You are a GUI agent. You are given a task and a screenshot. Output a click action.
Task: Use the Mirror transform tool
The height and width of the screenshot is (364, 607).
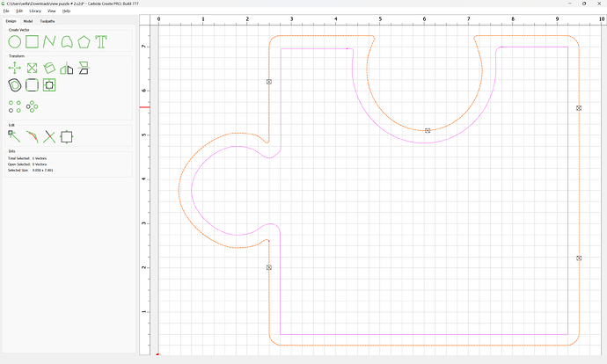click(66, 68)
